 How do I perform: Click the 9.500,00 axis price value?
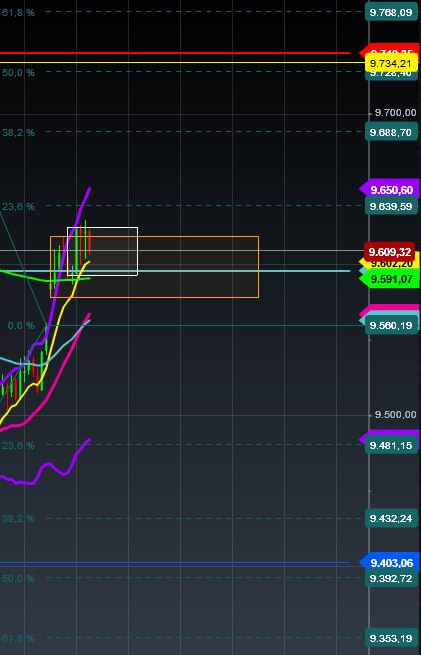[x=396, y=414]
